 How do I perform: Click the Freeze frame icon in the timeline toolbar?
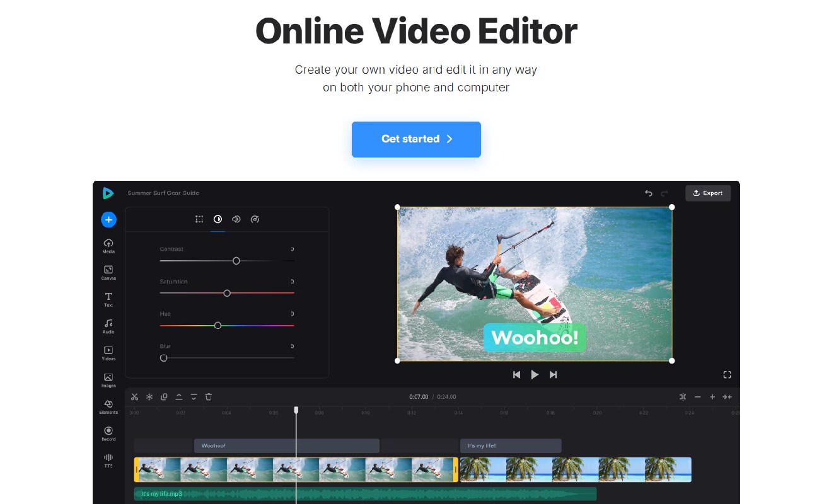click(149, 397)
